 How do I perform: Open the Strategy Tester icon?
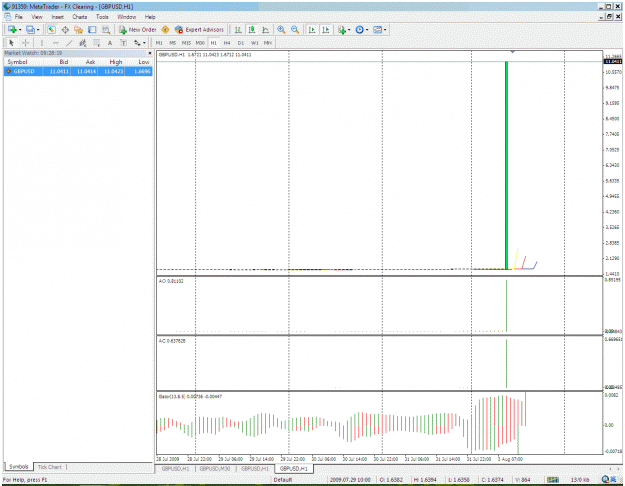106,30
